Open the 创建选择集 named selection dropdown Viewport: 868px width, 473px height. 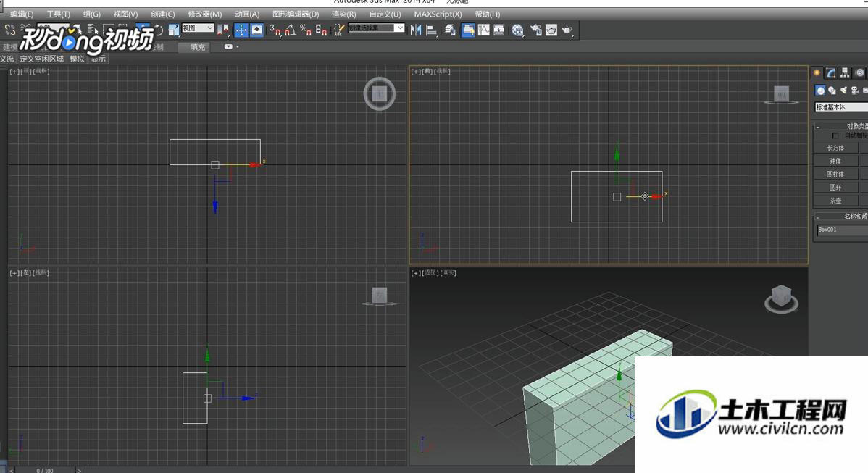pyautogui.click(x=377, y=28)
